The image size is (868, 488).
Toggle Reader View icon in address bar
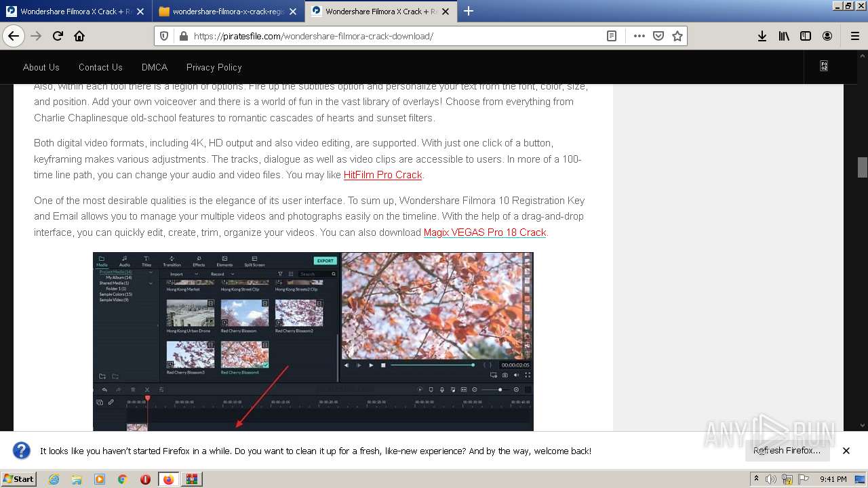pos(612,36)
